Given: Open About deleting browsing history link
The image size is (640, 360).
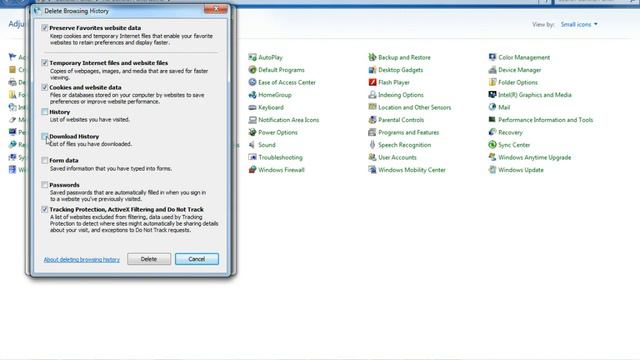Looking at the screenshot, I should point(82,260).
